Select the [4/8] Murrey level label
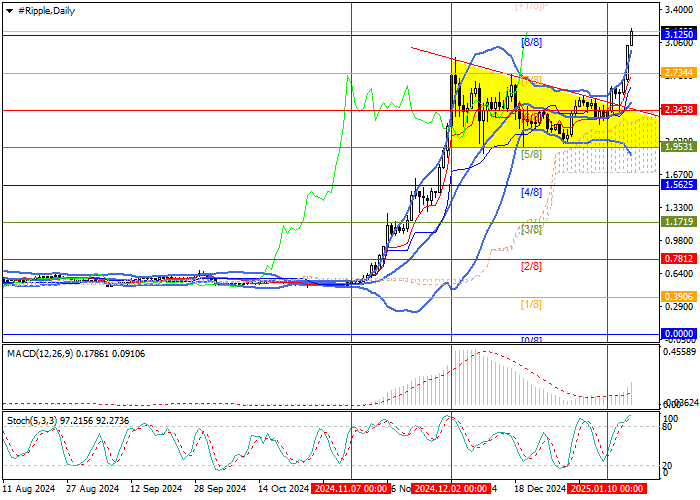 pyautogui.click(x=531, y=192)
